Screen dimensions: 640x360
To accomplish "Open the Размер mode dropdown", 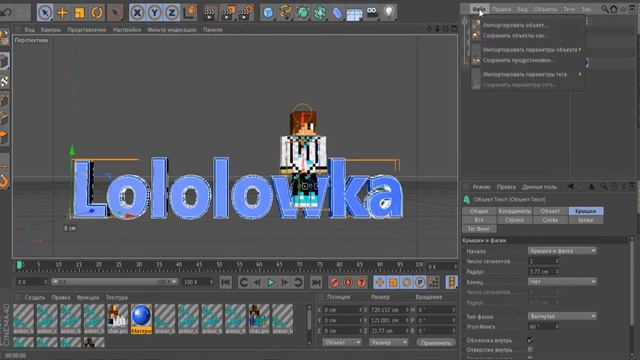I will [389, 342].
